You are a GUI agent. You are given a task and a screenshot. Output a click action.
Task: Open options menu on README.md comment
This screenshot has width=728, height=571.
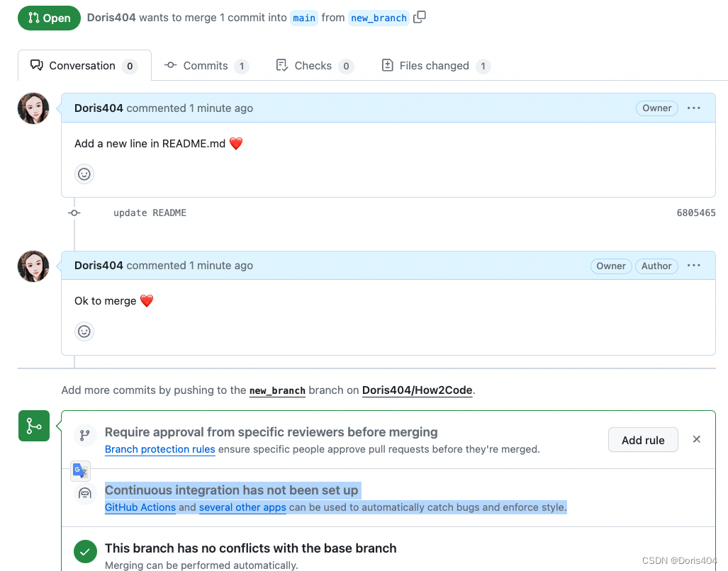[694, 108]
